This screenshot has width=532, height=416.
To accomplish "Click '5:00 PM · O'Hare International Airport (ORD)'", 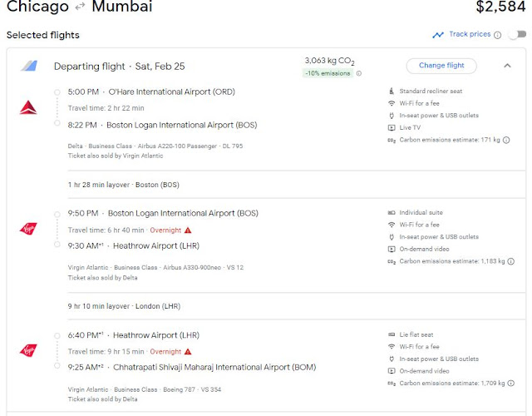I will click(x=151, y=92).
